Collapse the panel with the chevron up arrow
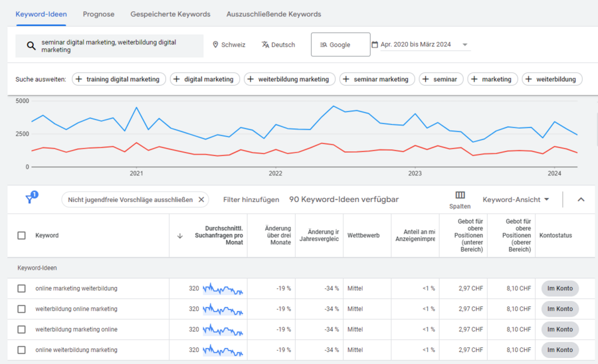 coord(580,199)
